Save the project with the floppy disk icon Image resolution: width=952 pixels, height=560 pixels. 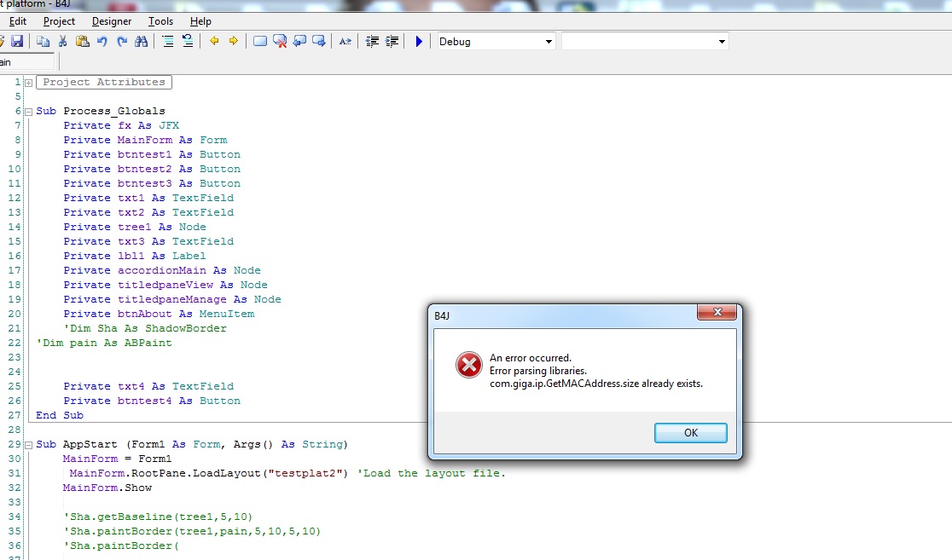(17, 41)
